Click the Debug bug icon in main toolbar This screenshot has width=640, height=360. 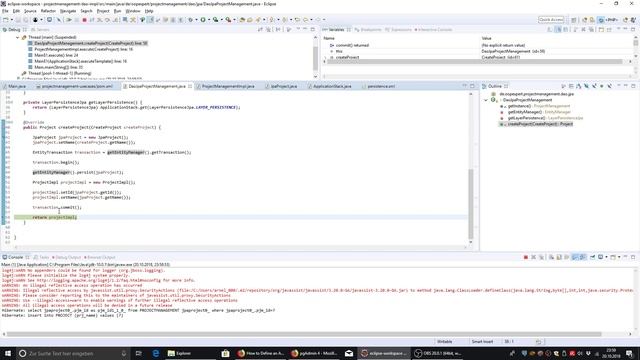[190, 20]
